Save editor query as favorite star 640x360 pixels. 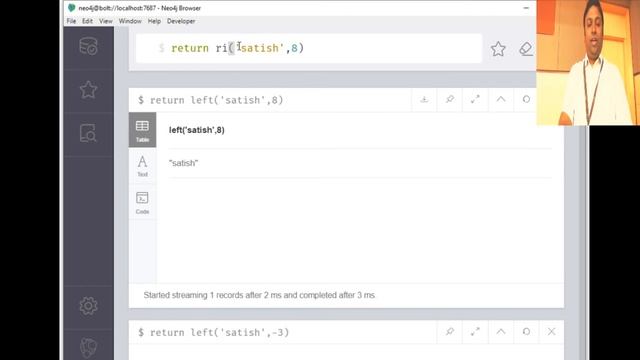pyautogui.click(x=498, y=49)
